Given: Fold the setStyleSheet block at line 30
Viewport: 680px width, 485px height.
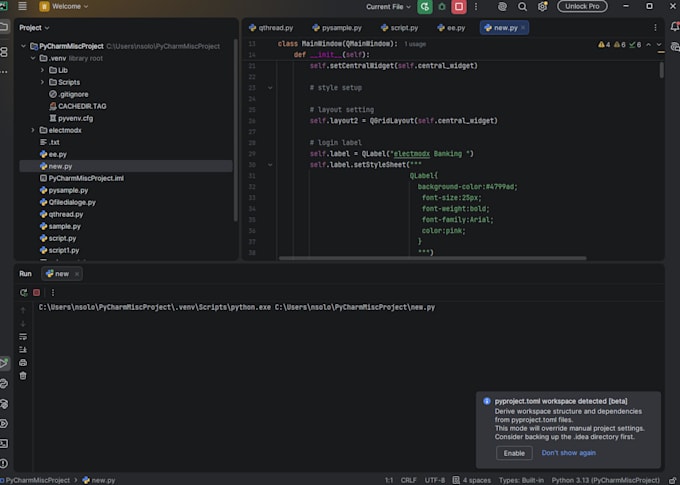Looking at the screenshot, I should coord(270,165).
